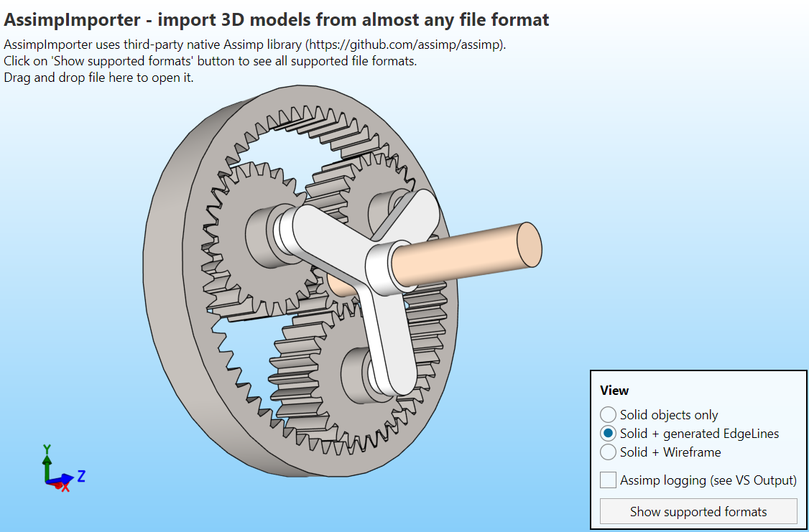Switch view to Solid + Wireframe
The height and width of the screenshot is (532, 809).
pyautogui.click(x=608, y=452)
